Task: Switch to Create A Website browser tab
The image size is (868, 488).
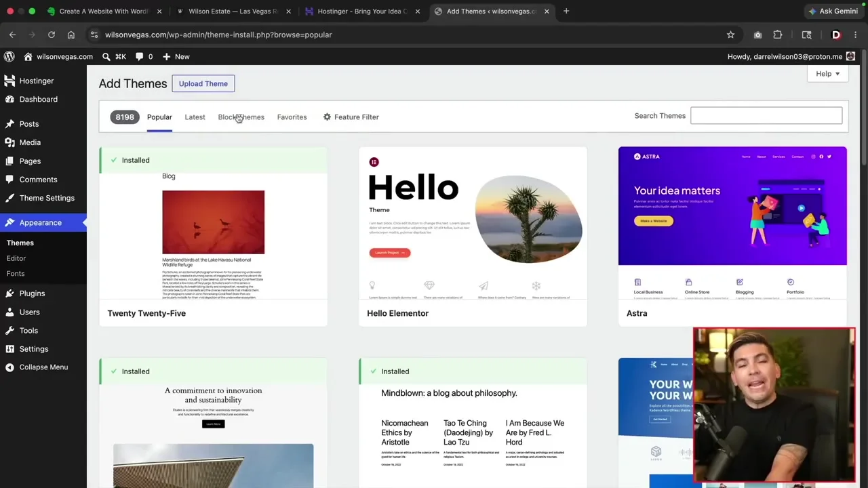Action: coord(104,12)
